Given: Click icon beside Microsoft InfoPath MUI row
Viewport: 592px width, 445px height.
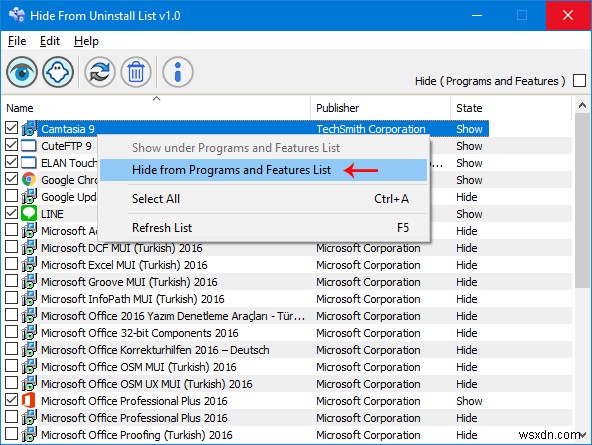Looking at the screenshot, I should (x=29, y=298).
